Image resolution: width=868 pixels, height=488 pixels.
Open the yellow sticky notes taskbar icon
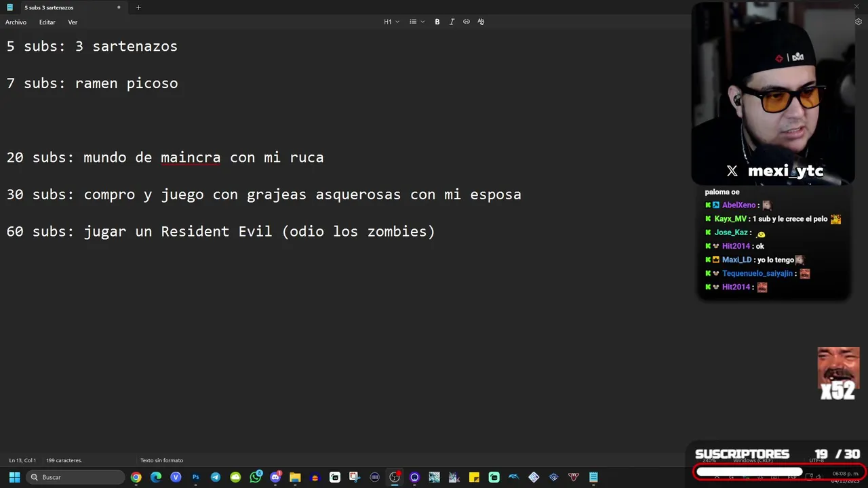(474, 477)
